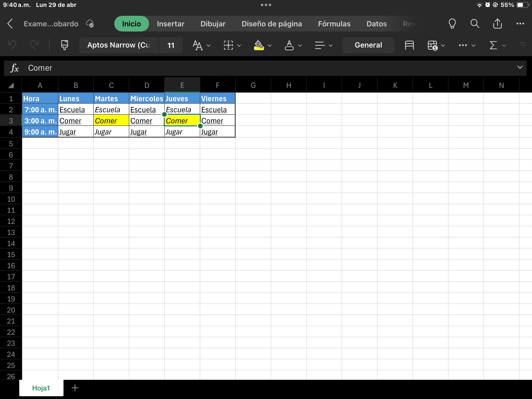The width and height of the screenshot is (532, 399).
Task: Apply the yellow fill color bucket
Action: point(259,45)
